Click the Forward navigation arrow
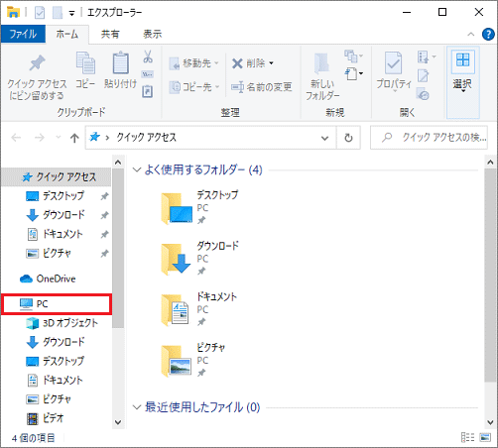This screenshot has width=498, height=448. click(40, 138)
